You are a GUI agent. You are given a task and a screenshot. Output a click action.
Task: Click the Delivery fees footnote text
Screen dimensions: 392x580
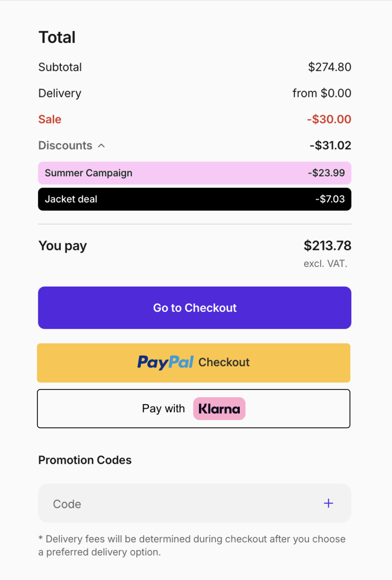click(192, 545)
